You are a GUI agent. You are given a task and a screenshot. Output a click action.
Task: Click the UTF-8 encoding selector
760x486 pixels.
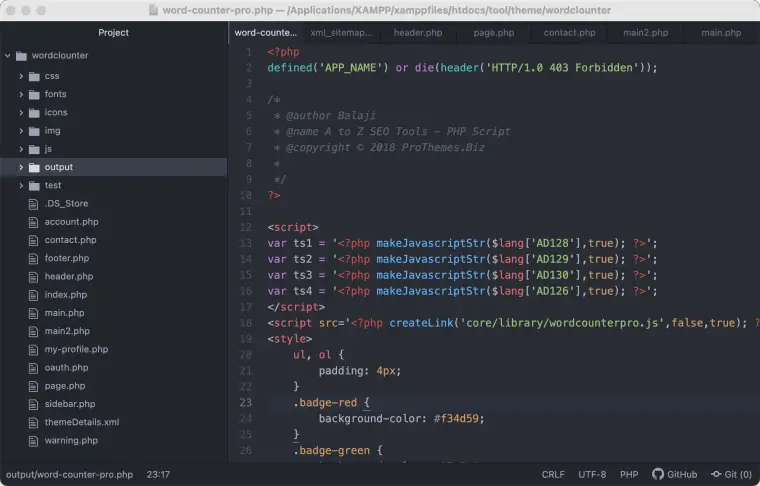tap(592, 474)
